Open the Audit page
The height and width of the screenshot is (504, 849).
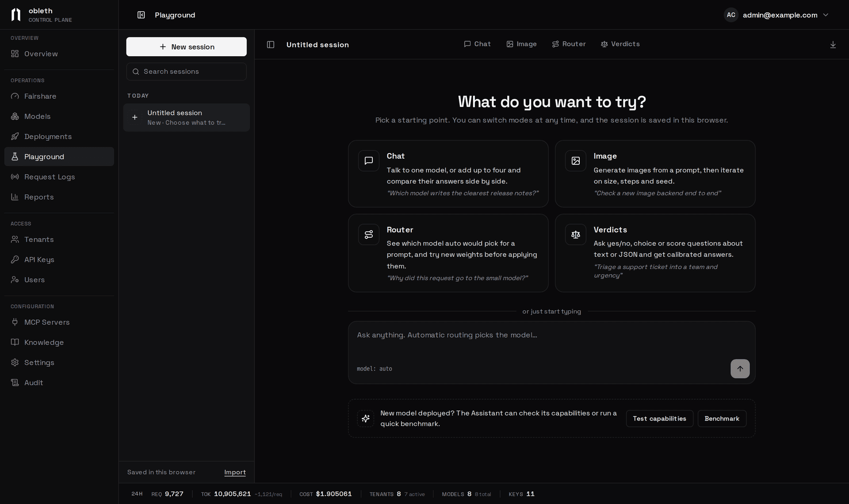[59, 383]
